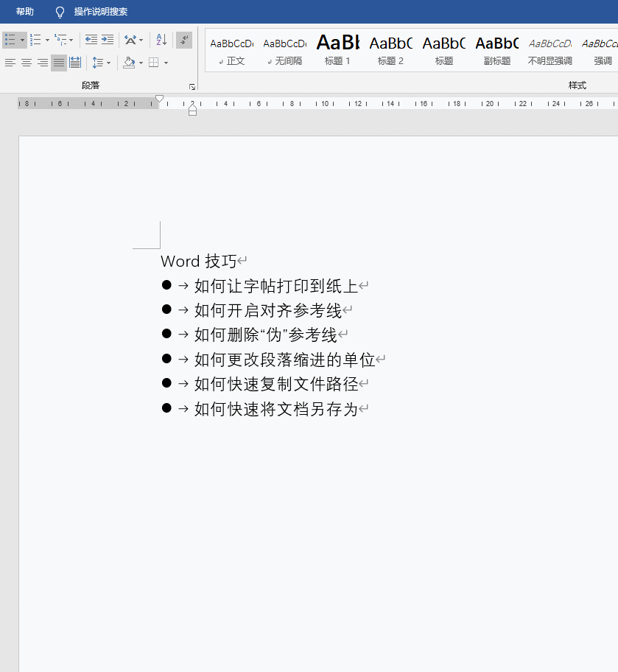Increase the paragraph indent
Screen dimensions: 618x672
pyautogui.click(x=108, y=40)
